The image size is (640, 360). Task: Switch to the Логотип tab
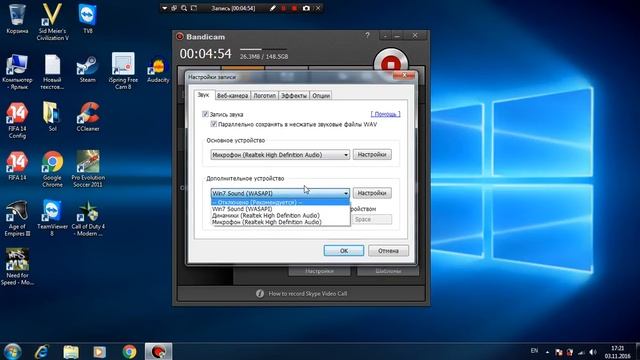[x=264, y=96]
